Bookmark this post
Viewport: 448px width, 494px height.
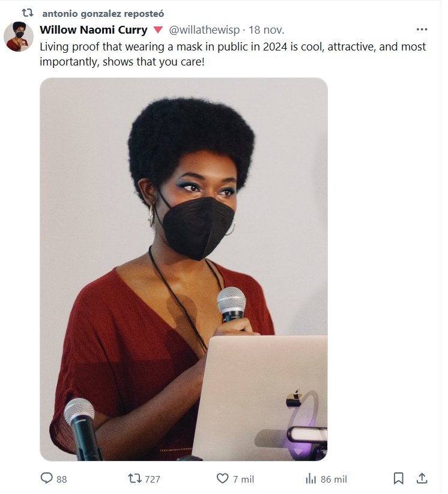point(399,478)
